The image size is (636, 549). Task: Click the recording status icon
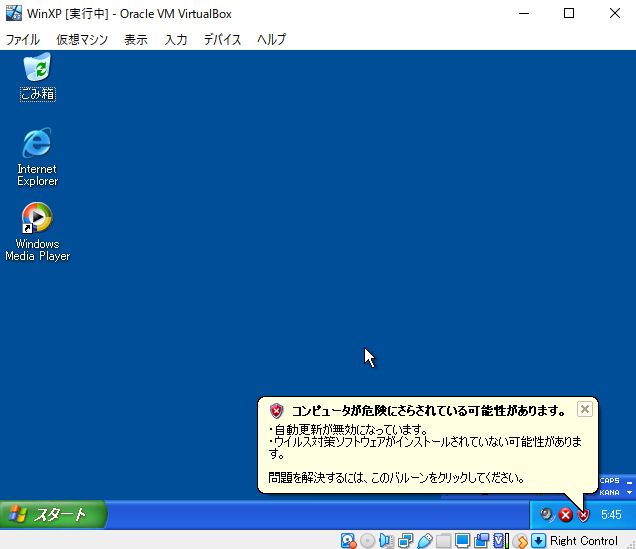[x=481, y=541]
